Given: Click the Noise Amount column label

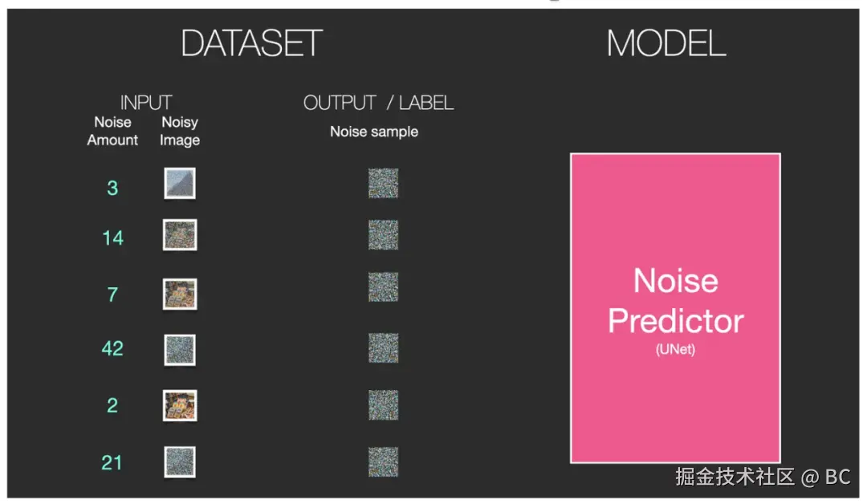Looking at the screenshot, I should pyautogui.click(x=112, y=131).
